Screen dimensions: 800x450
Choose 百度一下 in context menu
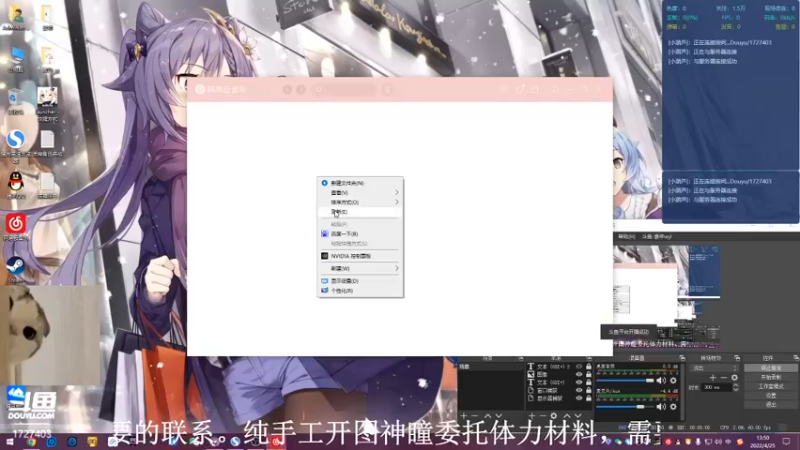point(360,234)
